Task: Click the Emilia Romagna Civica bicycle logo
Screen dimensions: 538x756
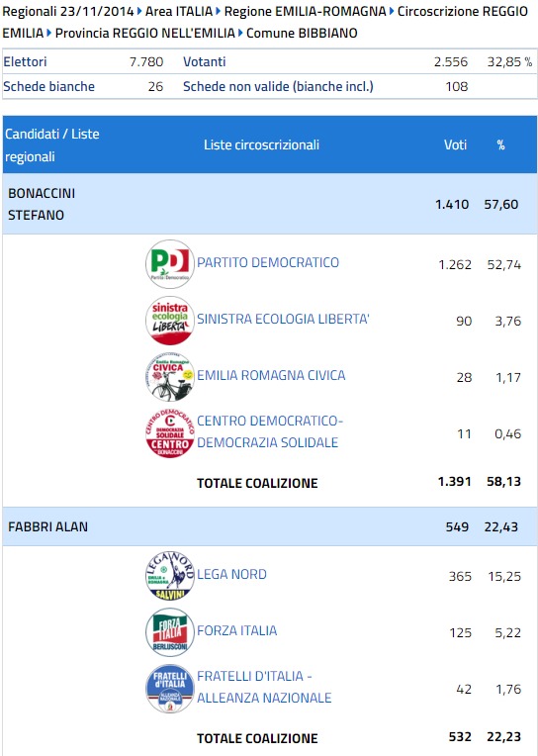Action: tap(170, 377)
